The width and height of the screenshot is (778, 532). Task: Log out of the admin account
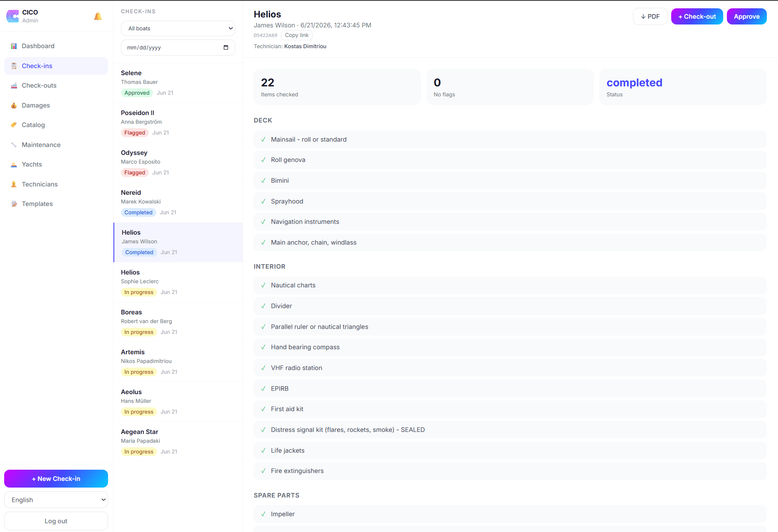click(56, 521)
